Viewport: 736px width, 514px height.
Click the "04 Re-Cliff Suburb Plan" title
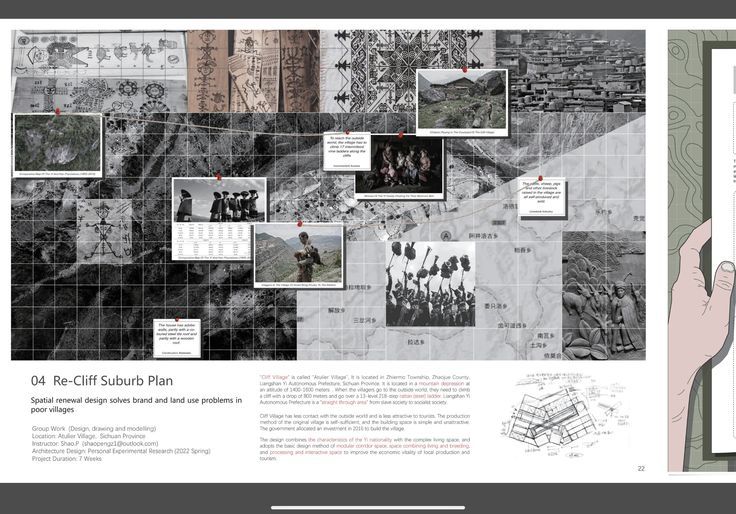coord(101,381)
